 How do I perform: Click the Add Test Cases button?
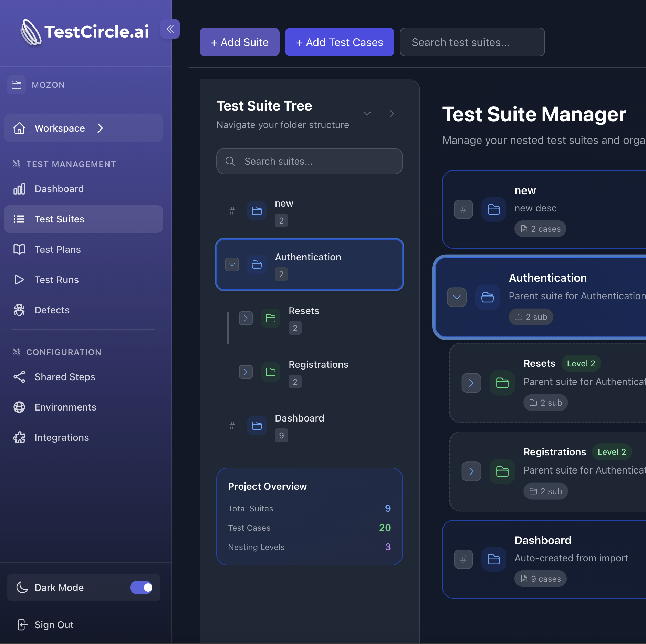pos(339,42)
